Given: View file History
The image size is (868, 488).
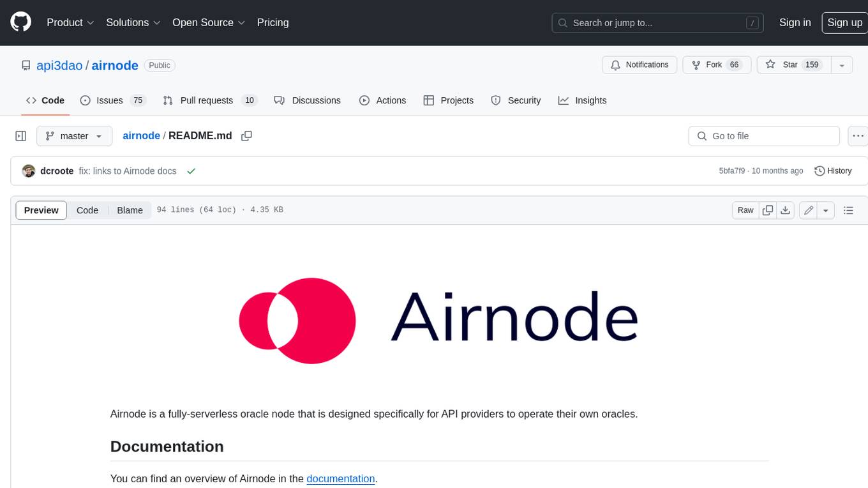Looking at the screenshot, I should pos(834,171).
